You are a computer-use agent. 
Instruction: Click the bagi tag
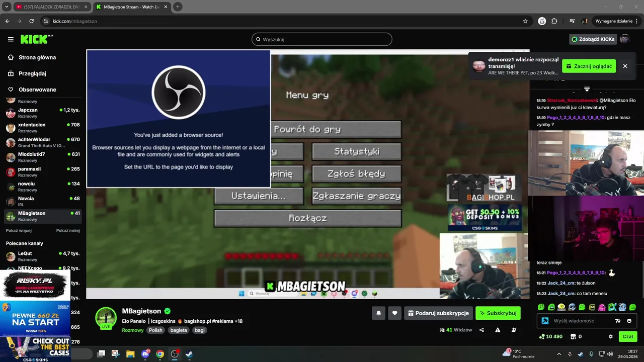(x=200, y=330)
